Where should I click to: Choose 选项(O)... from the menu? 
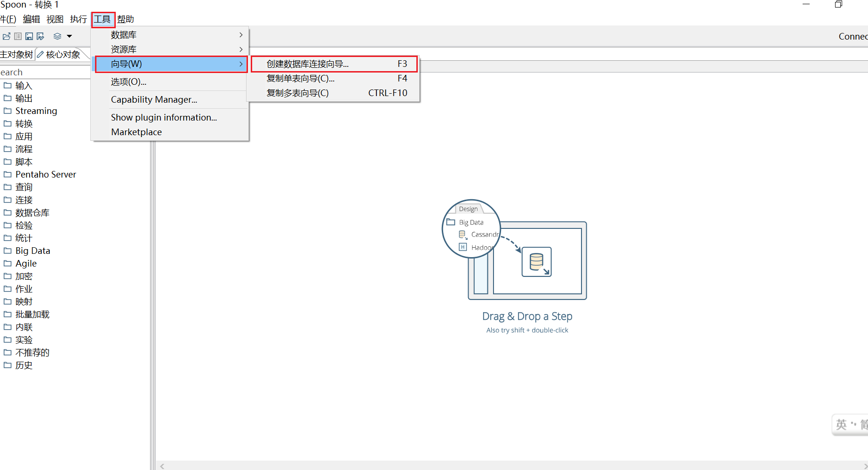(170, 82)
